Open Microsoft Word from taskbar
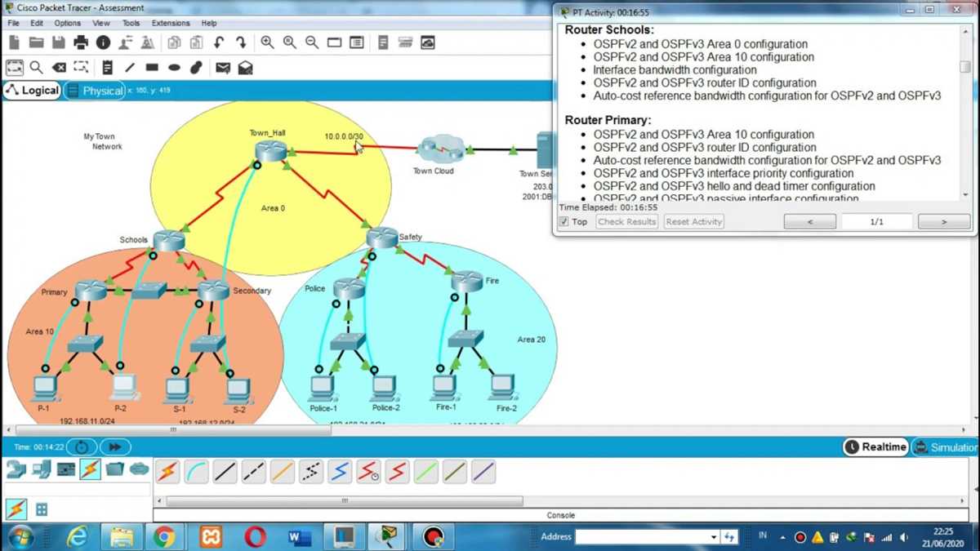The height and width of the screenshot is (551, 980). [x=300, y=537]
